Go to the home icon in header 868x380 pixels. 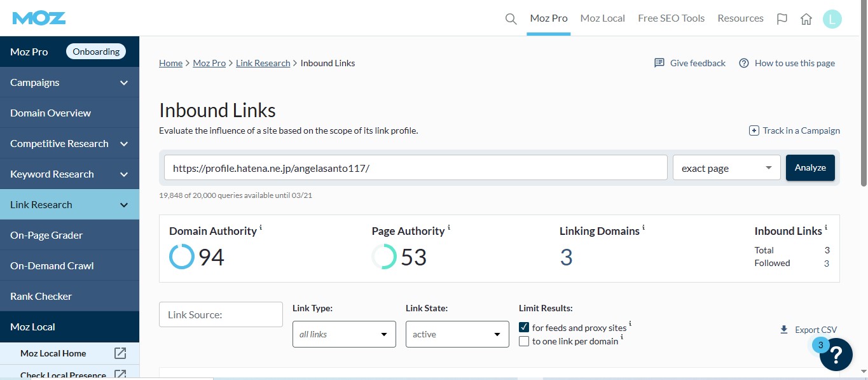(806, 18)
